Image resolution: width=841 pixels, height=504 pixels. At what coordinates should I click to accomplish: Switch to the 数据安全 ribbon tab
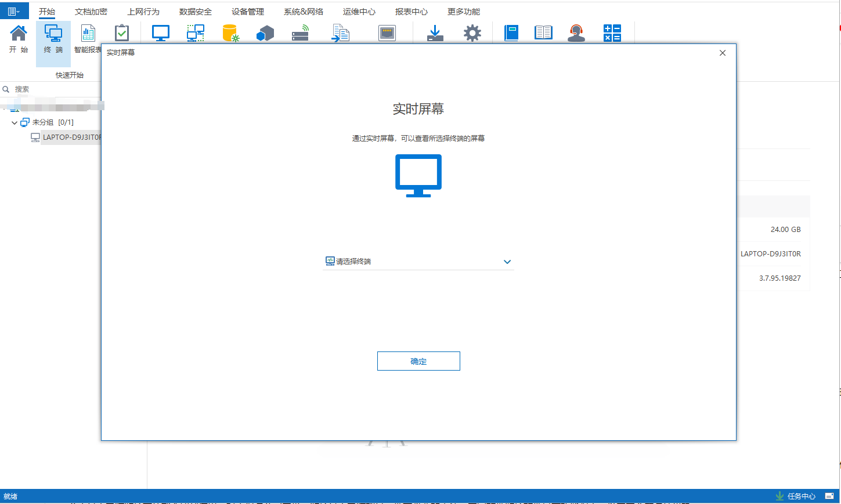196,12
